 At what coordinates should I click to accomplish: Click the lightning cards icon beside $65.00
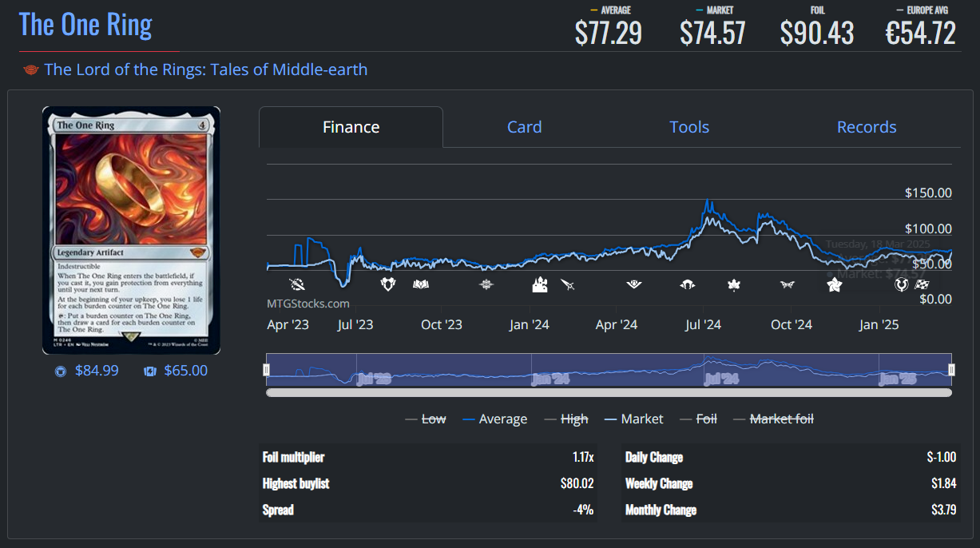tap(149, 371)
